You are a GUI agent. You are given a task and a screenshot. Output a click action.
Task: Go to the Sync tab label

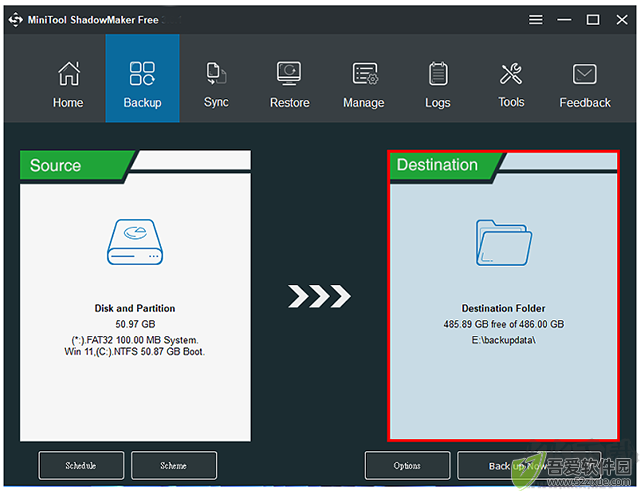[216, 102]
